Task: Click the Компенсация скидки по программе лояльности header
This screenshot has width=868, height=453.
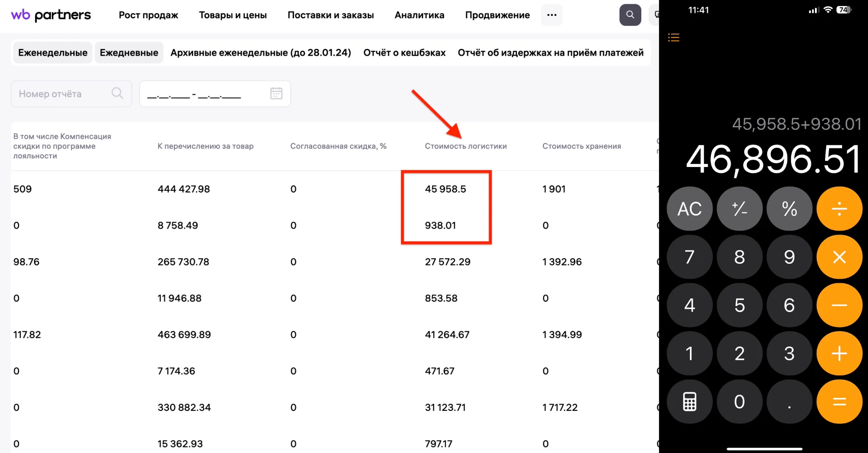Action: coord(62,146)
